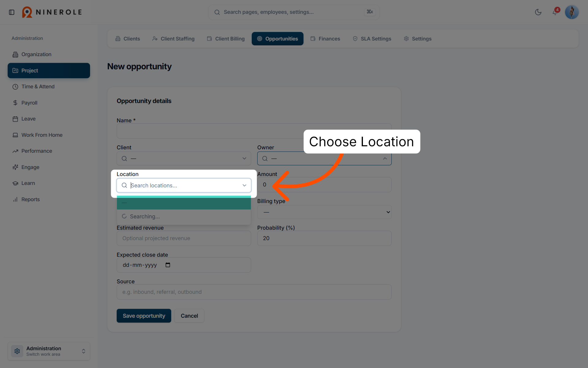Open the NineRole logo home link
This screenshot has height=368, width=588.
52,12
